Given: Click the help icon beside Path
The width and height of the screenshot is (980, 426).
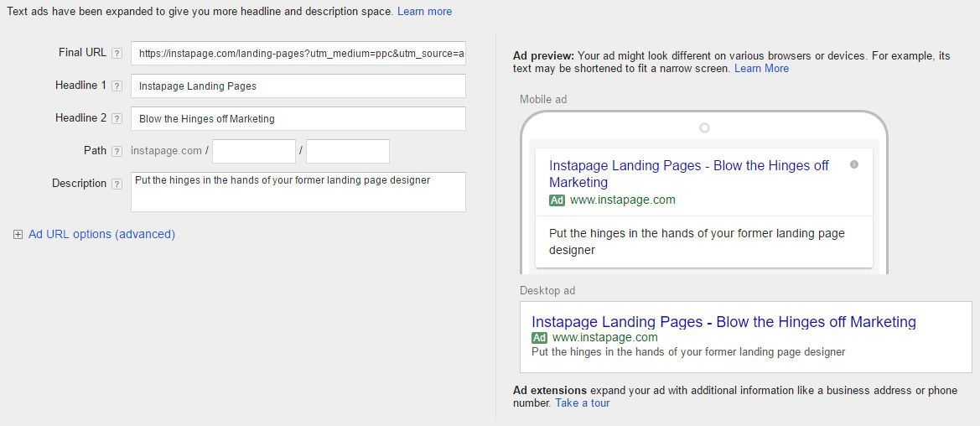Looking at the screenshot, I should [117, 151].
